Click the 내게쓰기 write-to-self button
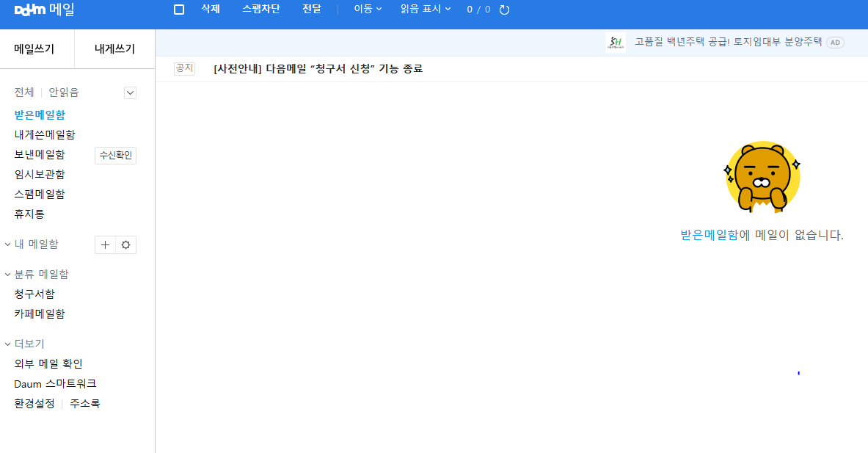This screenshot has width=868, height=453. (114, 48)
